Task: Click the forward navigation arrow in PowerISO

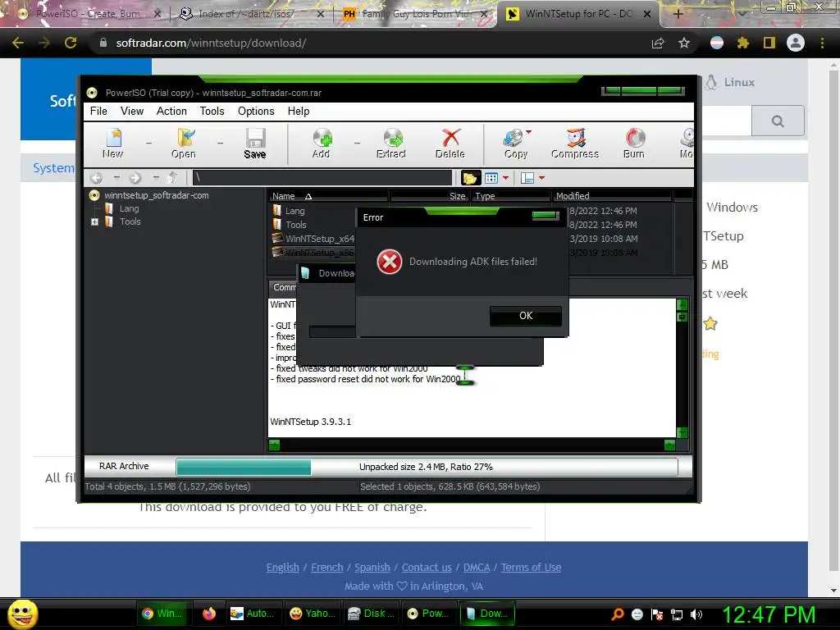Action: coord(135,178)
